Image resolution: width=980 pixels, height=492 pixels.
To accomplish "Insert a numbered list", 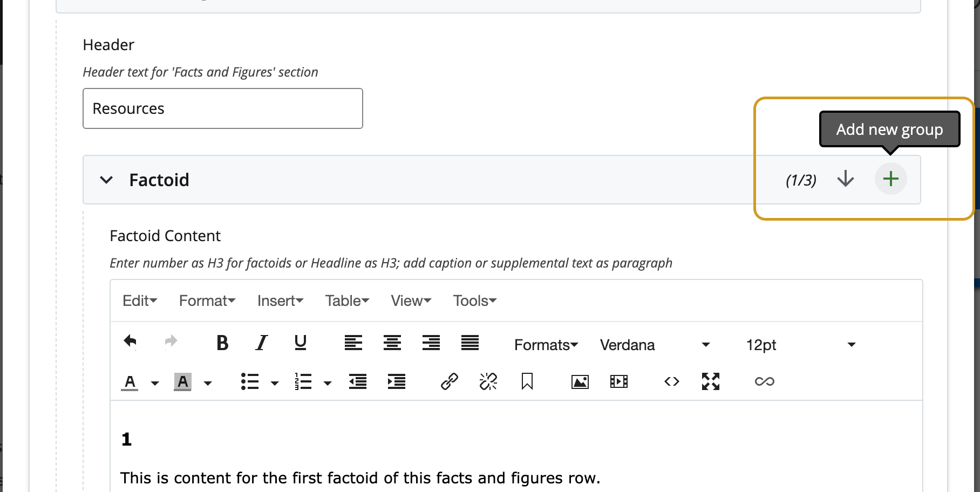I will point(303,381).
